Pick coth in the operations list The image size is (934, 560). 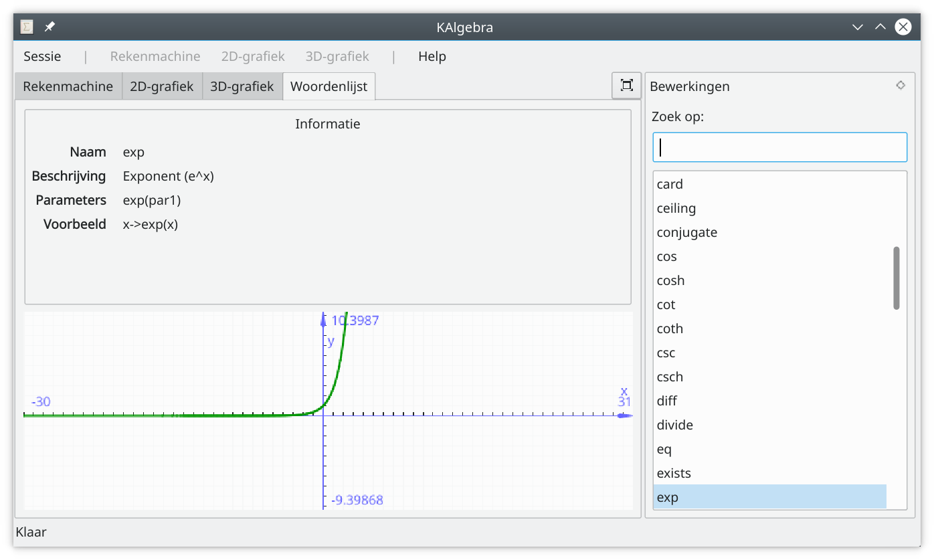pyautogui.click(x=770, y=329)
